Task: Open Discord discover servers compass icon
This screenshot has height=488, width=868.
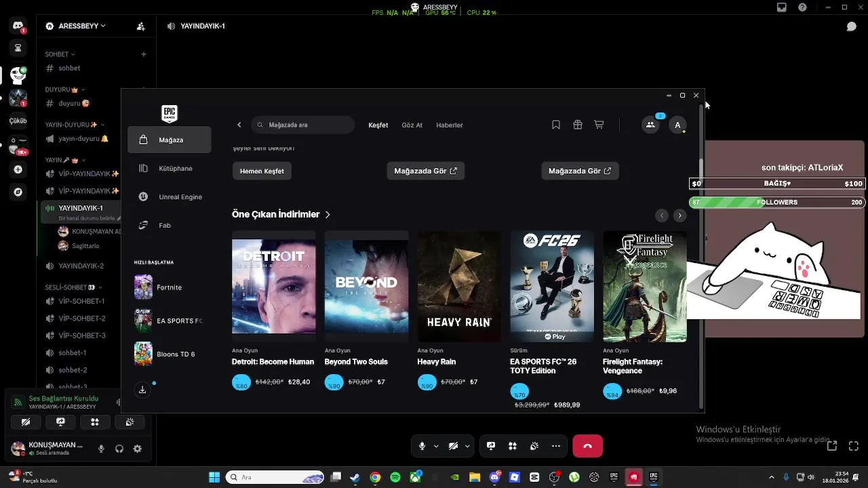Action: (18, 192)
